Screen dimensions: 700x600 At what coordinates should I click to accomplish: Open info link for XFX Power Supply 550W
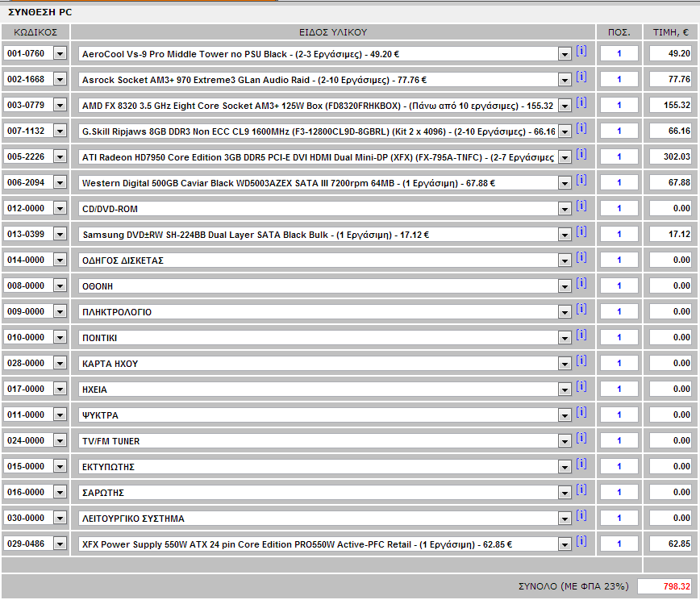point(581,542)
